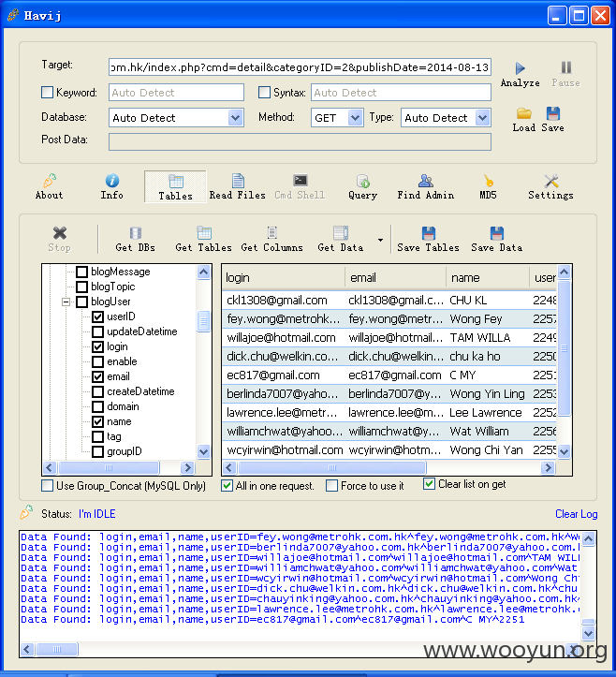Click tree panel scroll down arrow

coord(204,451)
